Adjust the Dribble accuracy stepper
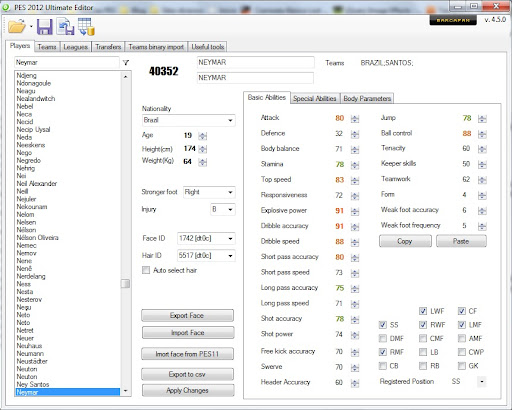 coord(355,227)
